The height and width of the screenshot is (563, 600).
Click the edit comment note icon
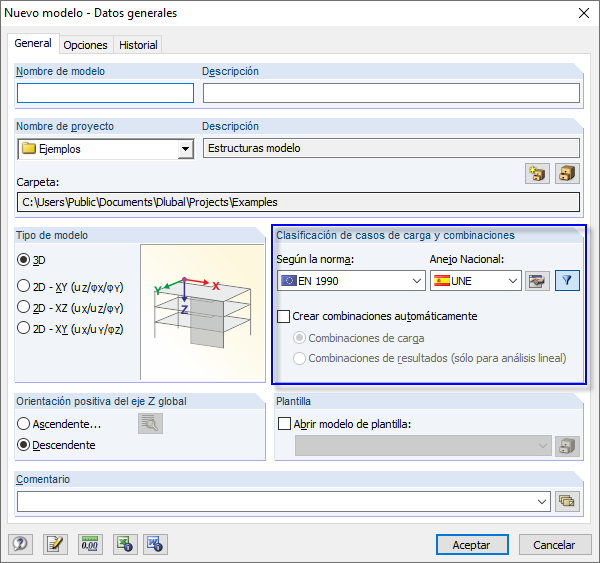55,544
